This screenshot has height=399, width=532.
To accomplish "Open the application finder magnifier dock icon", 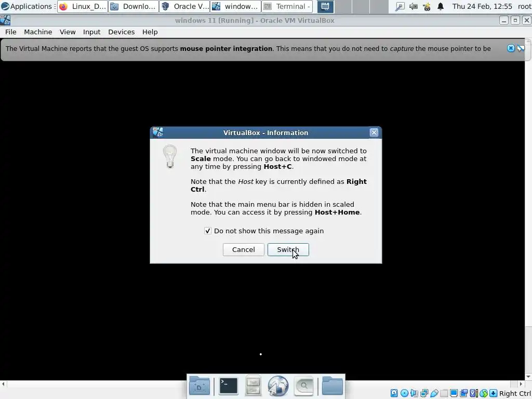I will (x=303, y=386).
